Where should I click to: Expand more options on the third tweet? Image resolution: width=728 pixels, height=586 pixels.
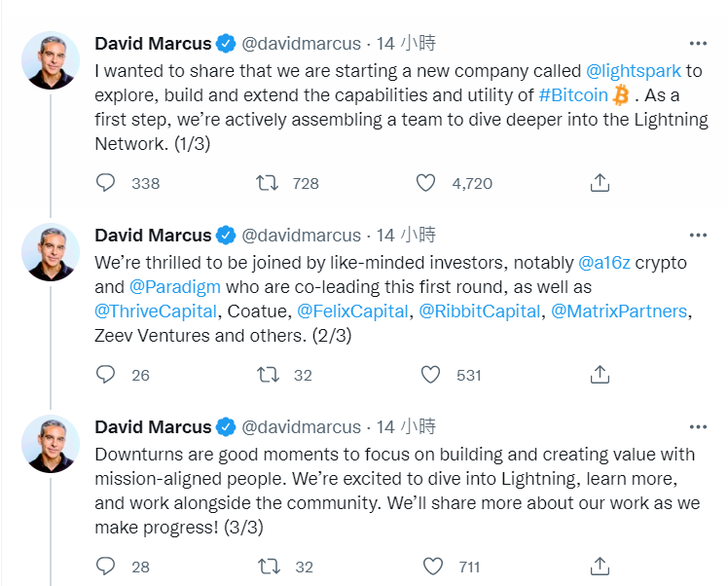(698, 427)
